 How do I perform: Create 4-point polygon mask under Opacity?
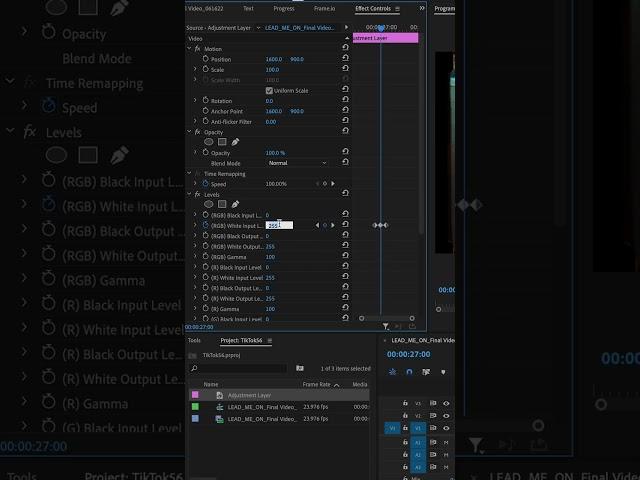(x=222, y=142)
